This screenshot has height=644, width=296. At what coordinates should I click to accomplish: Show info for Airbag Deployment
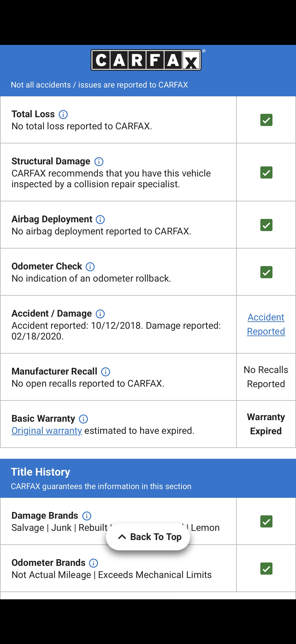(100, 220)
